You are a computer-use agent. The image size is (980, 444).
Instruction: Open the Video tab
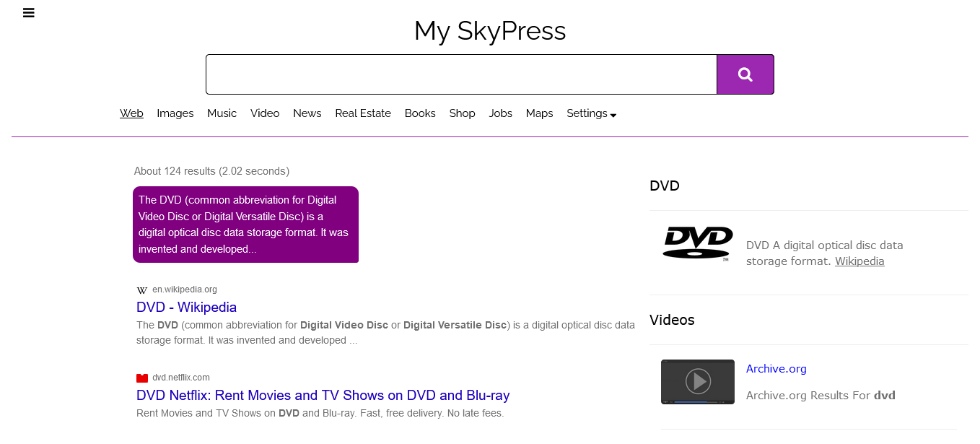pyautogui.click(x=265, y=113)
